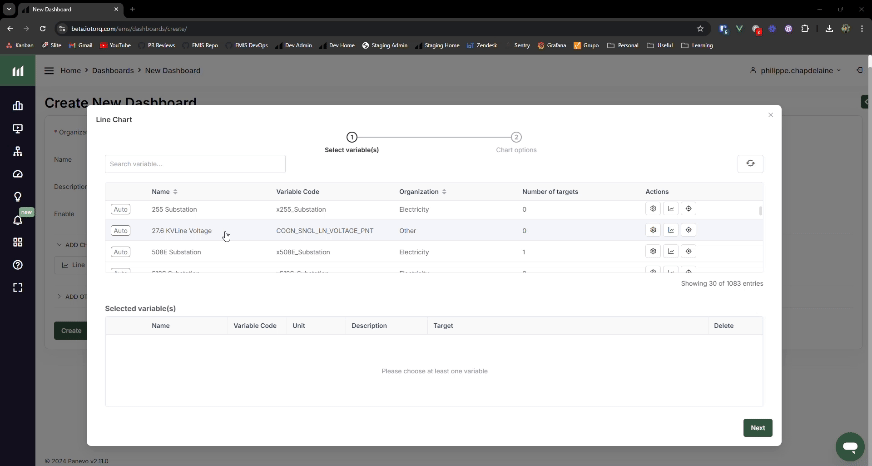Select the 508E Substation name cell
Viewport: 872px width, 466px height.
point(176,252)
